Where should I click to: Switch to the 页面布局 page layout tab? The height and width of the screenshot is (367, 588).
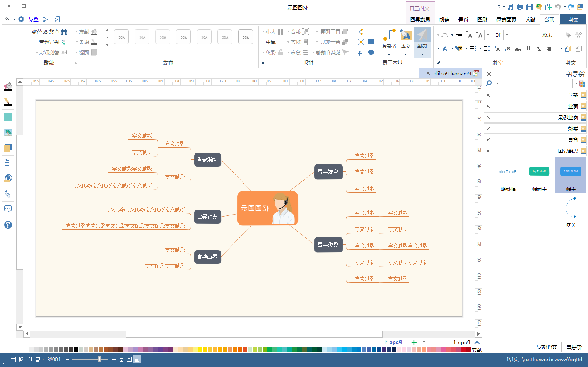[x=506, y=19]
